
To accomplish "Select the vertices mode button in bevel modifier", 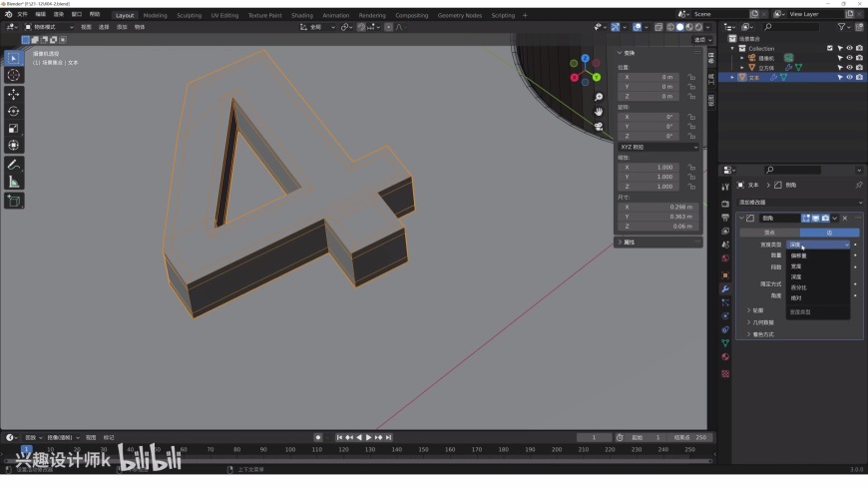I will point(769,233).
